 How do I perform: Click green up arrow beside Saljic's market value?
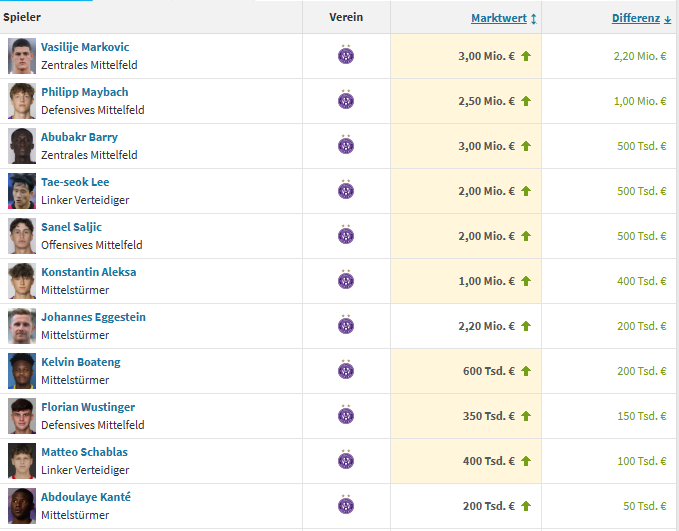(526, 236)
